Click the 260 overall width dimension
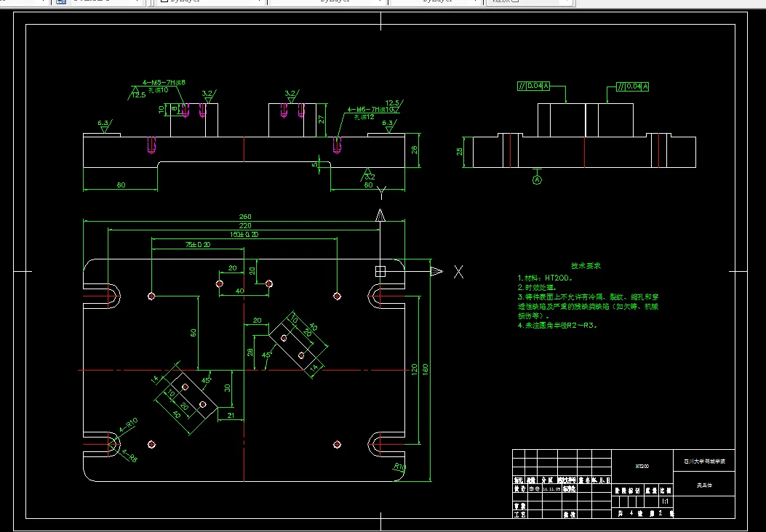Viewport: 766px width, 532px height. click(x=244, y=217)
